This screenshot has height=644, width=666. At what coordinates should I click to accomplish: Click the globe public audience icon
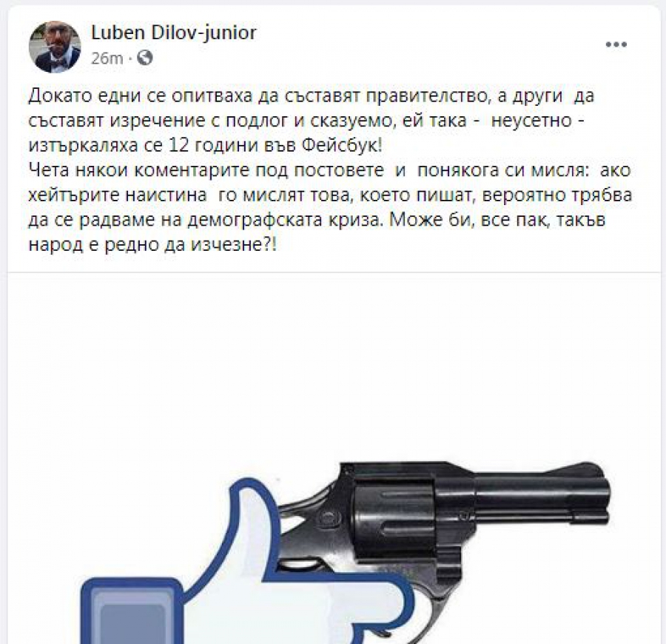[x=145, y=57]
